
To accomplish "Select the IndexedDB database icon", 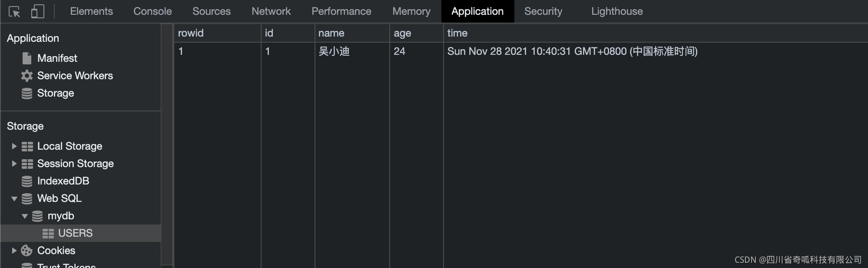I will [27, 181].
